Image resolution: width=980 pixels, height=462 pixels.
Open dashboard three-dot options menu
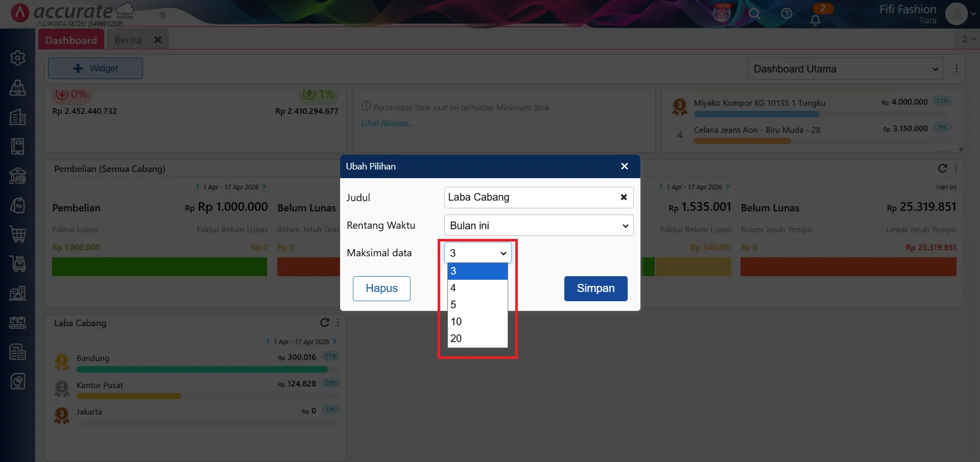click(957, 68)
